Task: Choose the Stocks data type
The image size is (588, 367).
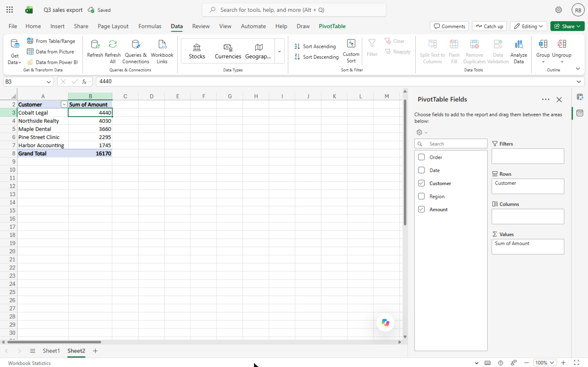Action: 197,51
